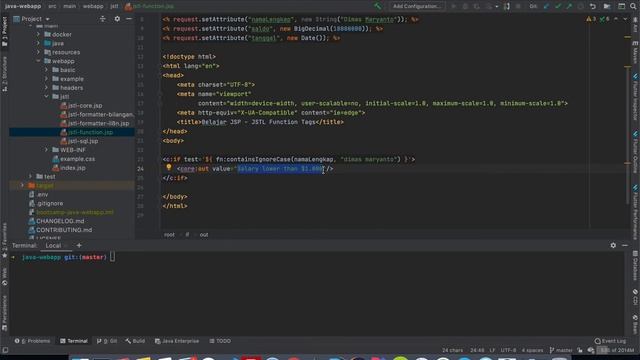Screen dimensions: 640x360
Task: Click the Search Everywhere magnifier icon
Action: point(633,6)
